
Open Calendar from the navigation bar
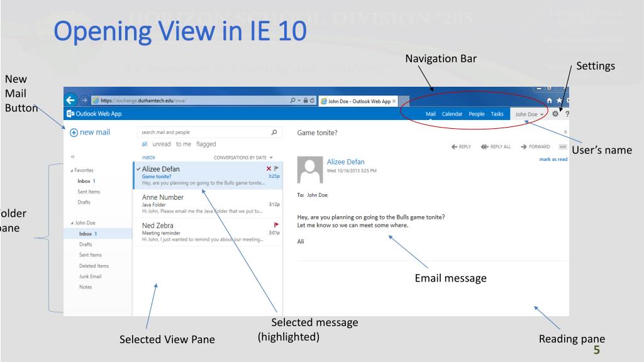click(452, 114)
